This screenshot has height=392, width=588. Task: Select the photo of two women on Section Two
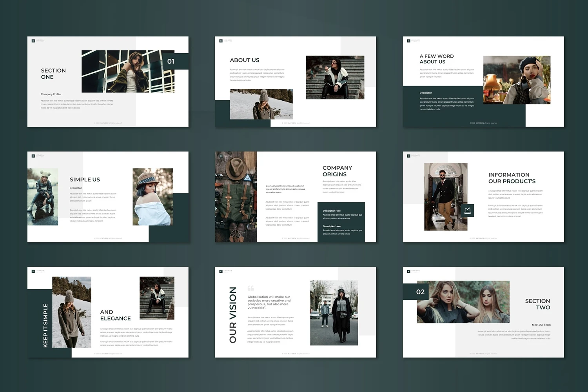coord(463,302)
